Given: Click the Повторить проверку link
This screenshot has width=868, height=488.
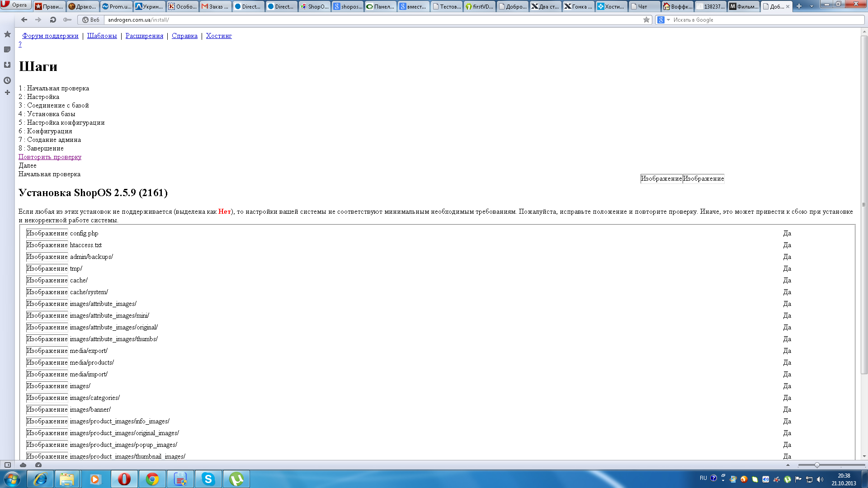Looking at the screenshot, I should [x=50, y=157].
